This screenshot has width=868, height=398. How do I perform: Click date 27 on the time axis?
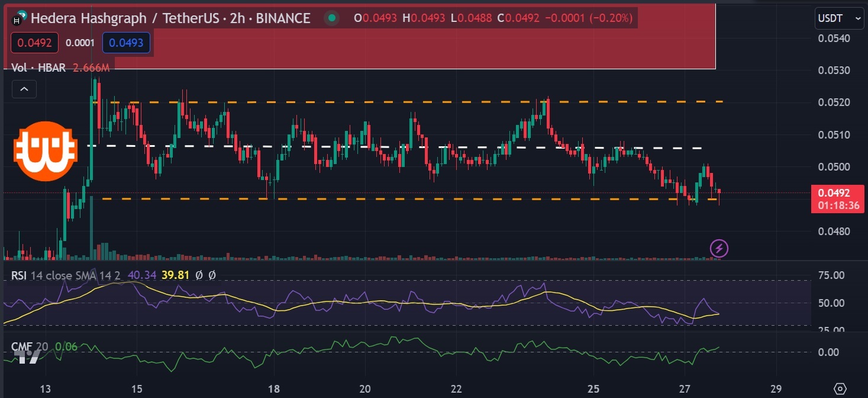click(685, 389)
